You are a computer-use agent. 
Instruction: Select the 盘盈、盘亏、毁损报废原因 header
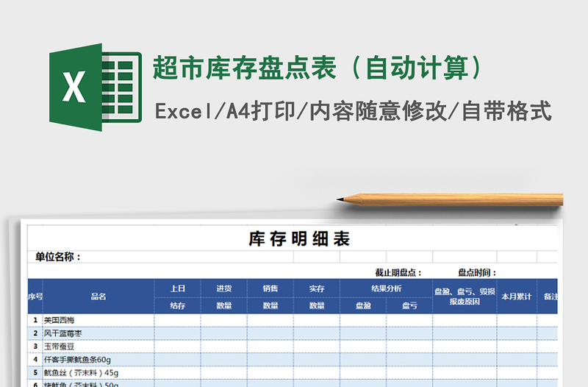[465, 297]
